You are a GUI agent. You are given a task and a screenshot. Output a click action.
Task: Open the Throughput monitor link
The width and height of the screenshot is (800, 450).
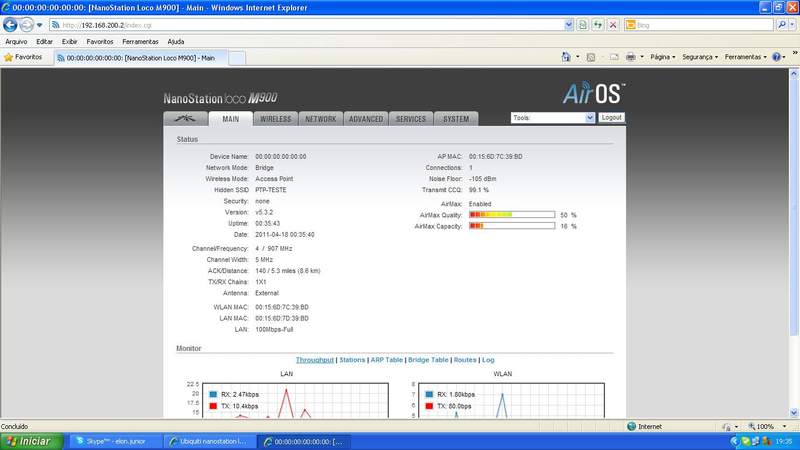coord(315,360)
